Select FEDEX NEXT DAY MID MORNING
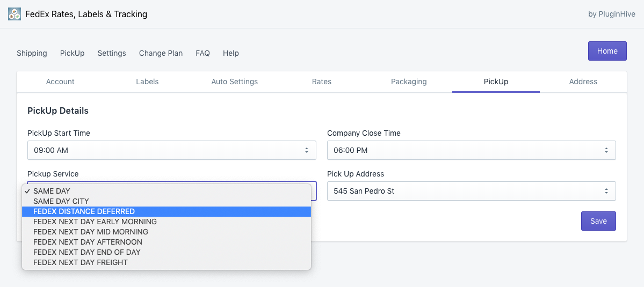Screen dimensions: 644x287 point(167,232)
